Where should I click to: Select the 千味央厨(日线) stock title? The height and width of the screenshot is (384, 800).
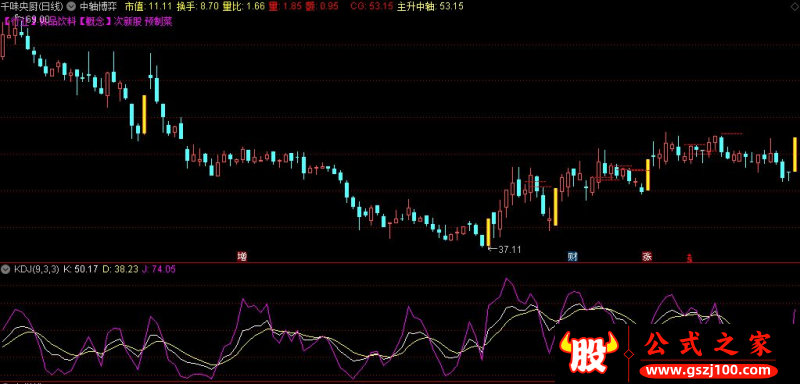click(32, 7)
